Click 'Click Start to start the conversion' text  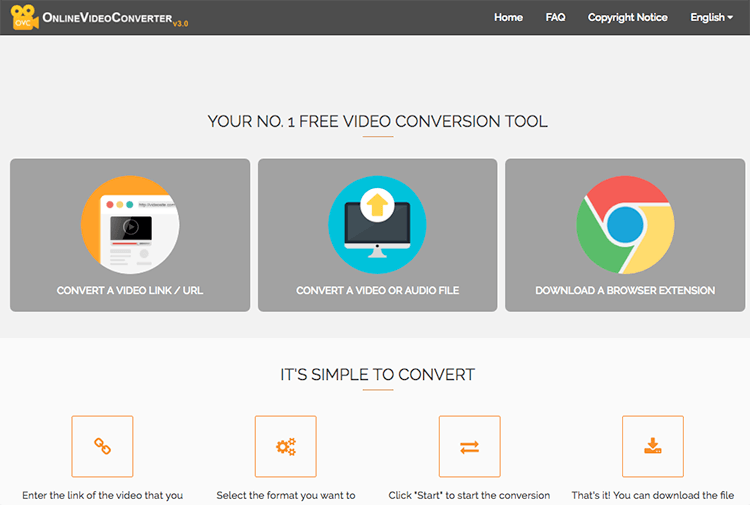[469, 495]
